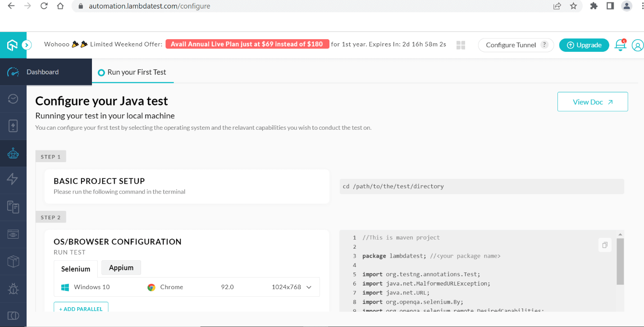The image size is (644, 327).
Task: Select the cube package icon in sidebar
Action: [x=13, y=261]
